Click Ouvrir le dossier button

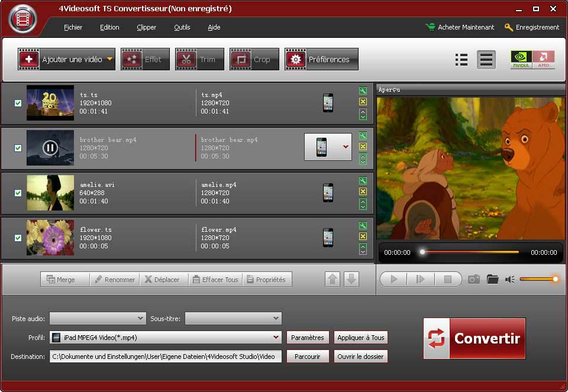click(x=361, y=356)
